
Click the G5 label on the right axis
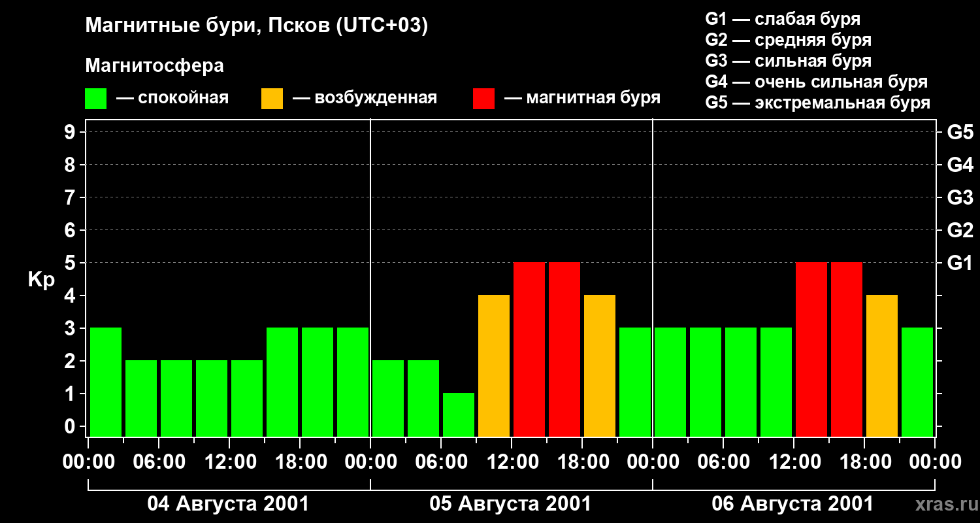pos(960,132)
